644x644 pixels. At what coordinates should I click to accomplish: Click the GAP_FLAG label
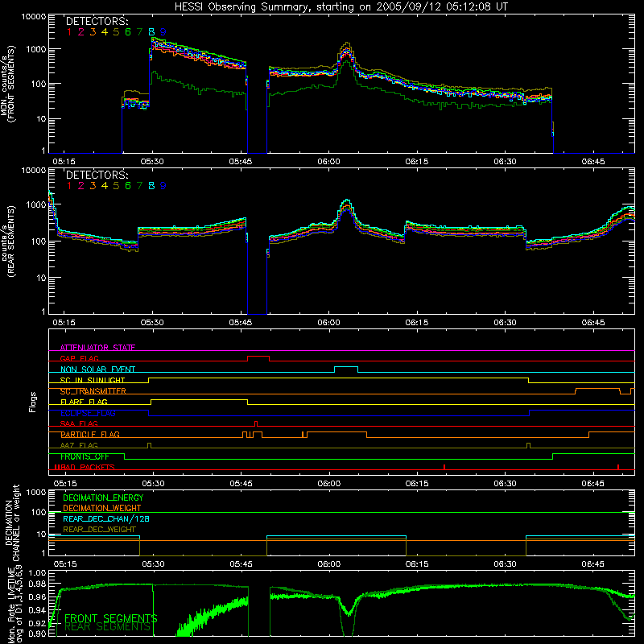(x=79, y=358)
